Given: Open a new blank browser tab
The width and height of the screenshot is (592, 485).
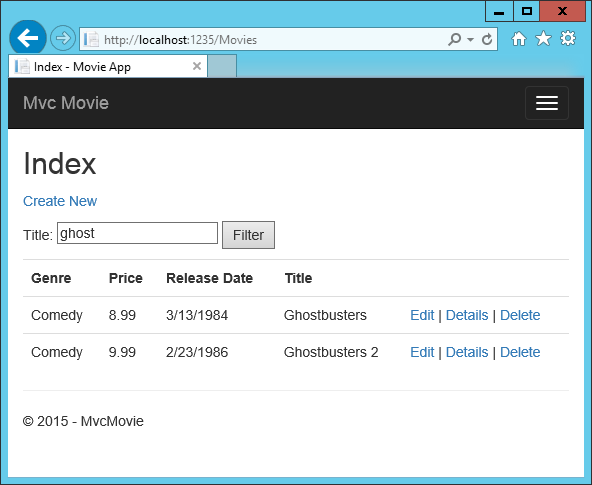Looking at the screenshot, I should click(222, 66).
